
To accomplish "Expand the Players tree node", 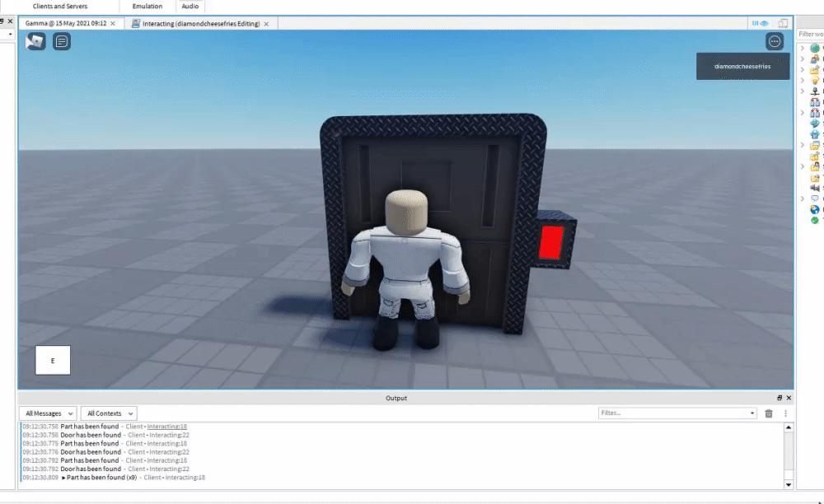I will [x=803, y=58].
